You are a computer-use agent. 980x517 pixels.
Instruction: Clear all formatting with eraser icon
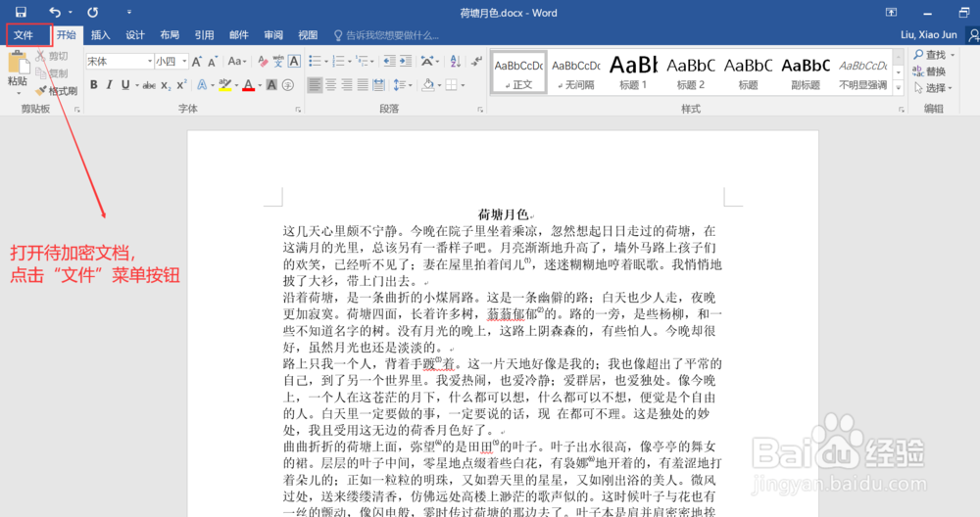click(263, 61)
